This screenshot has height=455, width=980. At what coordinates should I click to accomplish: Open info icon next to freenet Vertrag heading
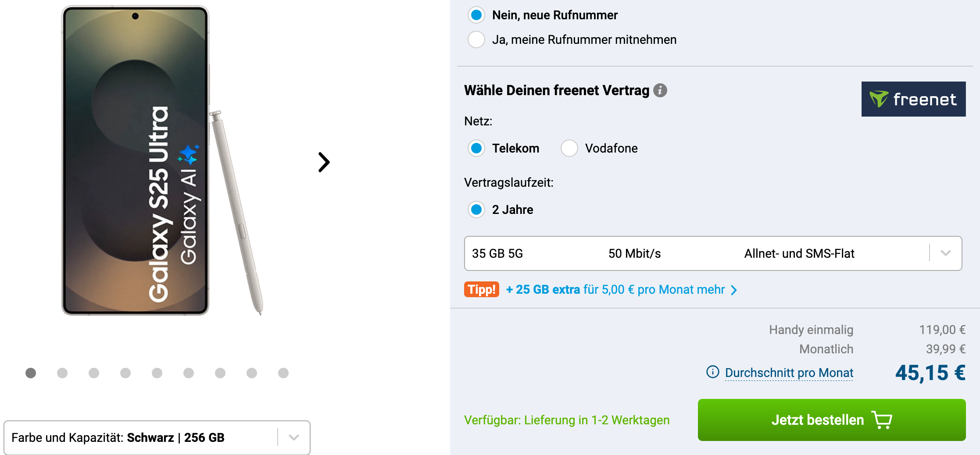click(660, 90)
